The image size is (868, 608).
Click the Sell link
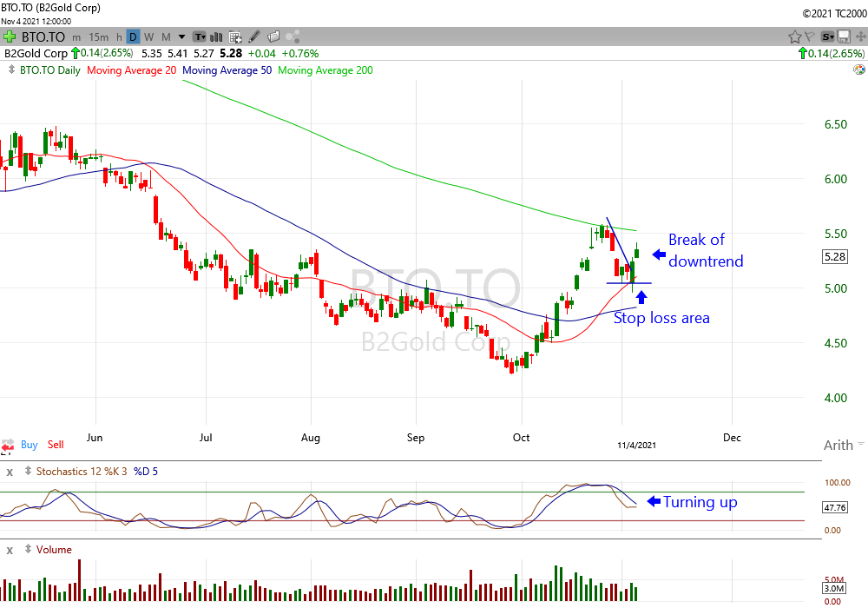tap(56, 445)
